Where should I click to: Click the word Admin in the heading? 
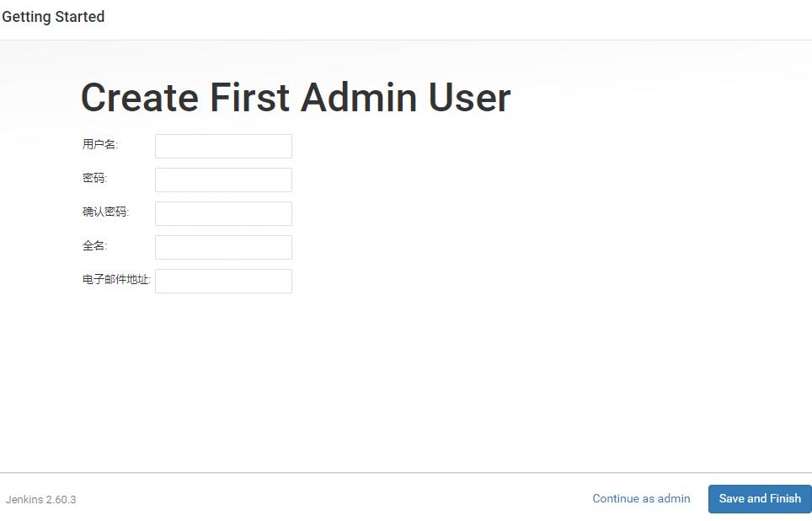(x=359, y=98)
